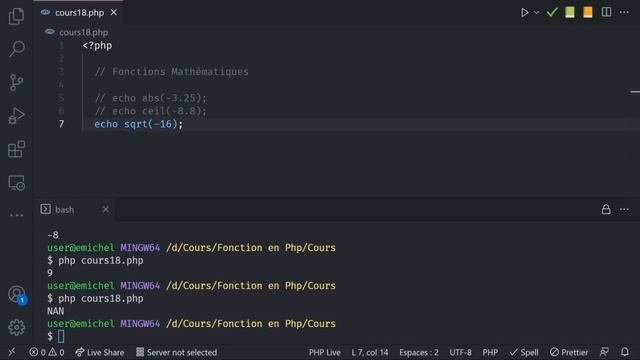Click the green checkmark toolbar icon

point(552,12)
